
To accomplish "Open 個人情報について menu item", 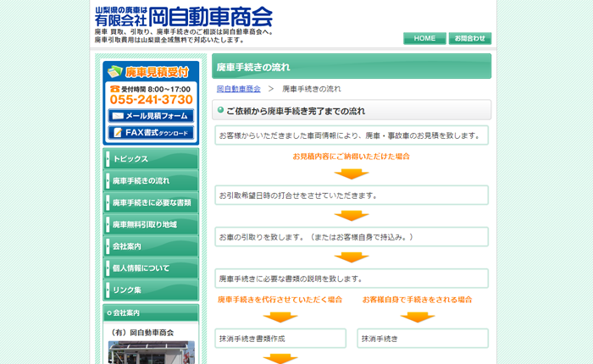I will (x=151, y=268).
